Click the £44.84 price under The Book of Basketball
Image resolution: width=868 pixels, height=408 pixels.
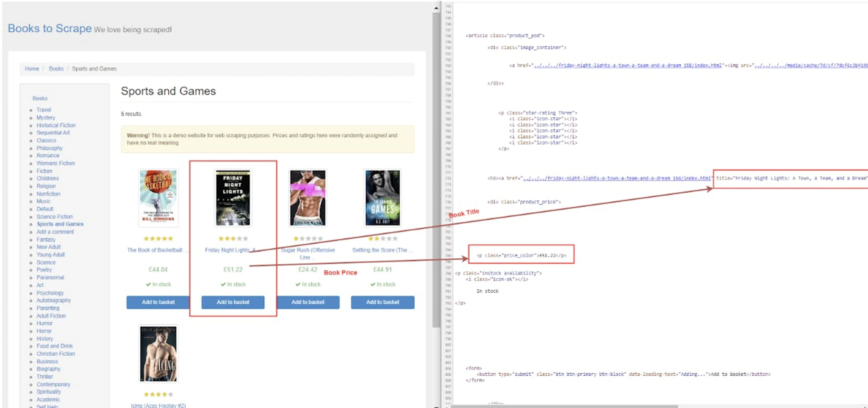tap(158, 270)
